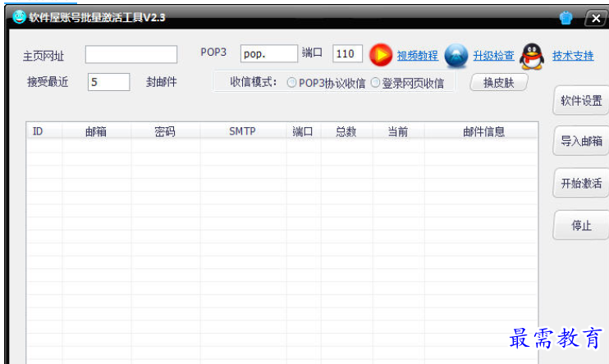This screenshot has height=364, width=609.
Task: Click the 密码 column header
Action: 166,131
